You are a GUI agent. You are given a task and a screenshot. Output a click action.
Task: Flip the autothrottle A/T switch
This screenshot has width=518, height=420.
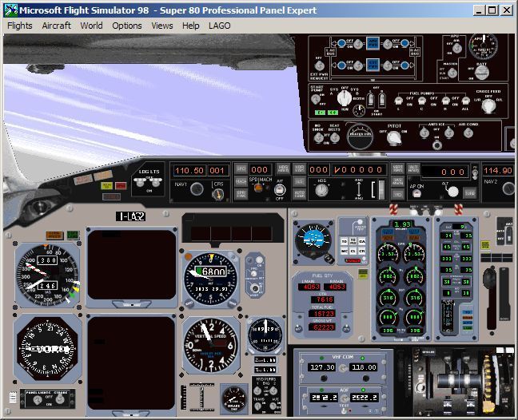click(x=280, y=190)
